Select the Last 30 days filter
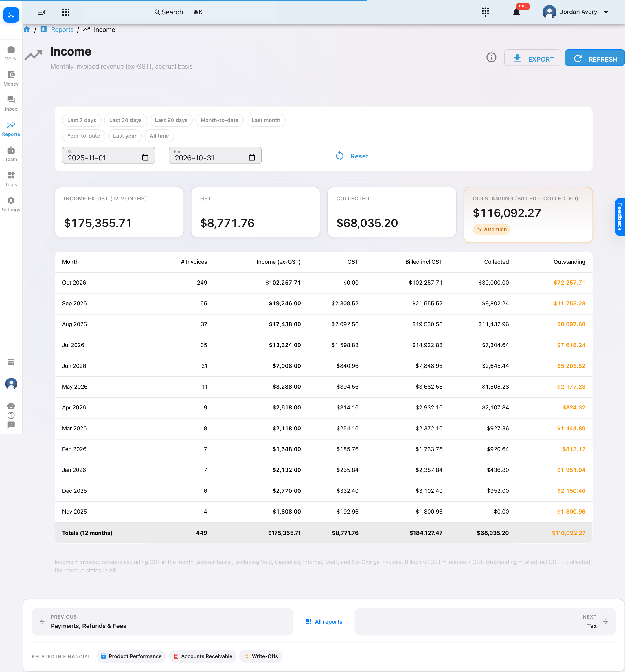625x672 pixels. pyautogui.click(x=126, y=120)
